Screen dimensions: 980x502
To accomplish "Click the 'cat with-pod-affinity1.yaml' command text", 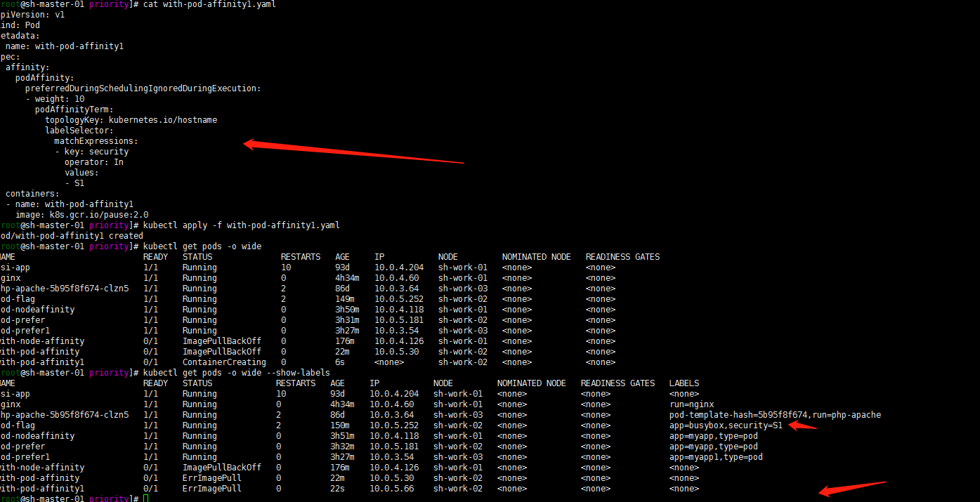I will [x=209, y=4].
